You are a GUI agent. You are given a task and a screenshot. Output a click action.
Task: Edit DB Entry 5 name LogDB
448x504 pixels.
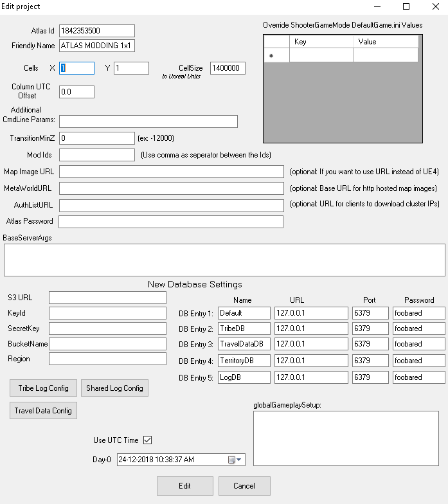[x=244, y=377]
